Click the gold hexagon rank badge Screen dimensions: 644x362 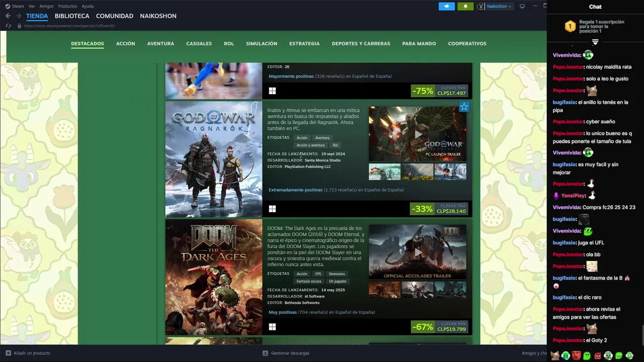click(570, 26)
